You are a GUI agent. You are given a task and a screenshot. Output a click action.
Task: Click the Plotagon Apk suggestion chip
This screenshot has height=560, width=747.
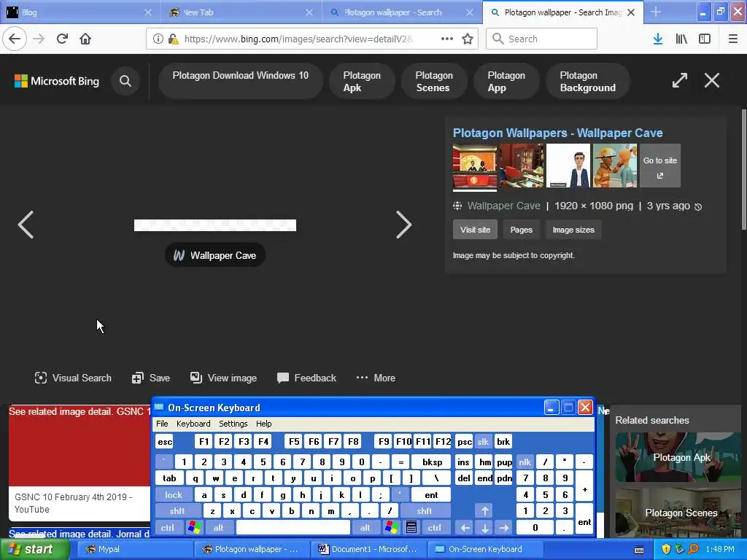coord(362,81)
